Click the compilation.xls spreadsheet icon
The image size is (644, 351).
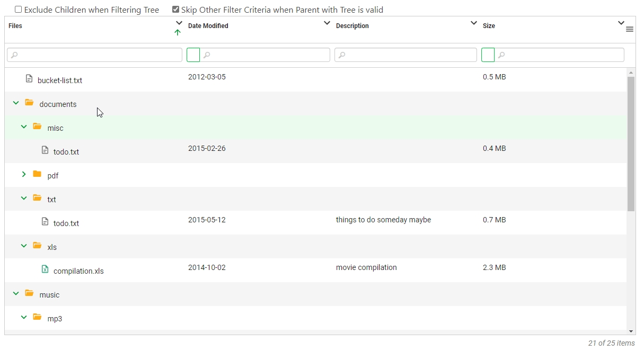tap(45, 269)
